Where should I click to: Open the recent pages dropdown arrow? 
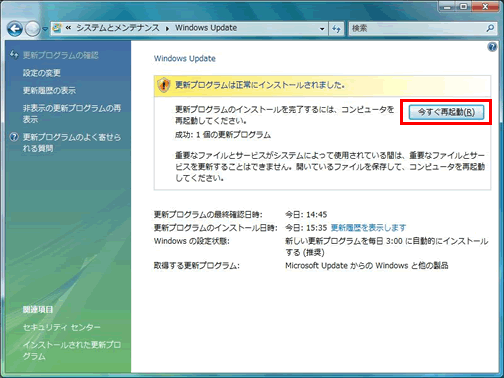pyautogui.click(x=45, y=29)
